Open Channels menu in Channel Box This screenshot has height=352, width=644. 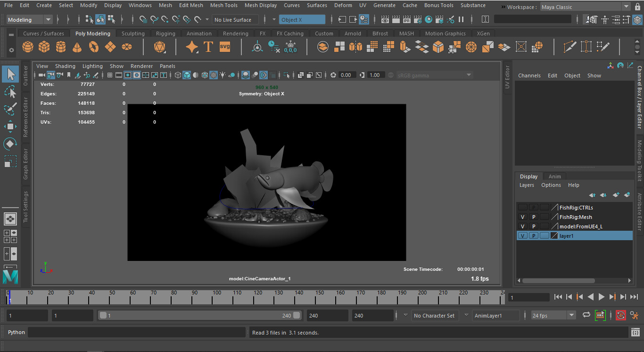pos(529,75)
